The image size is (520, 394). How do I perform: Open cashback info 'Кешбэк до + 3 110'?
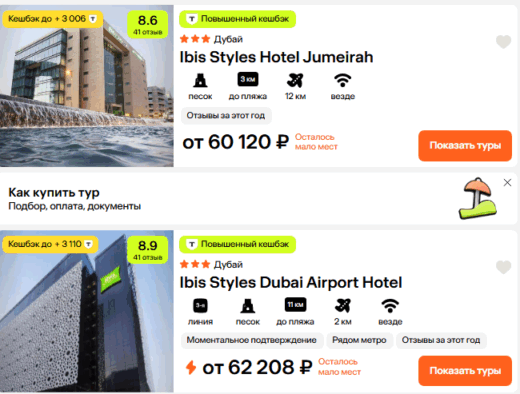click(50, 244)
